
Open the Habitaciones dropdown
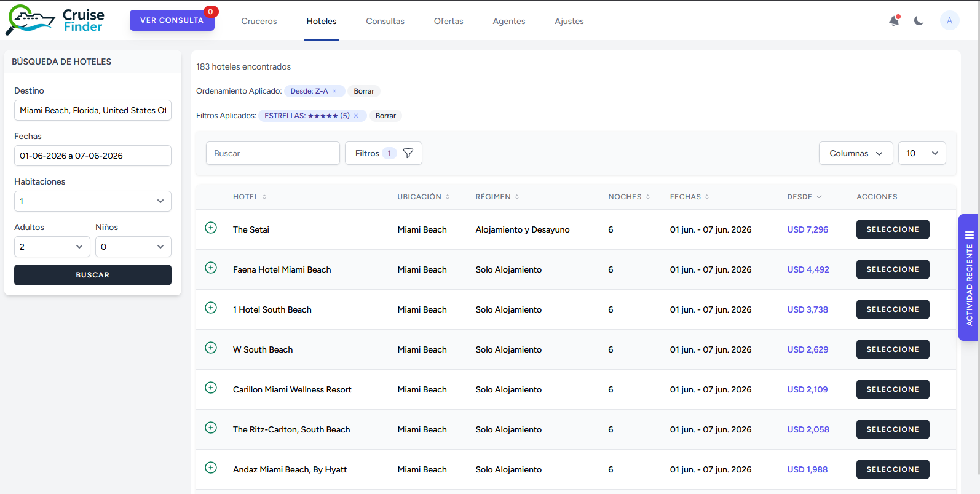click(92, 201)
